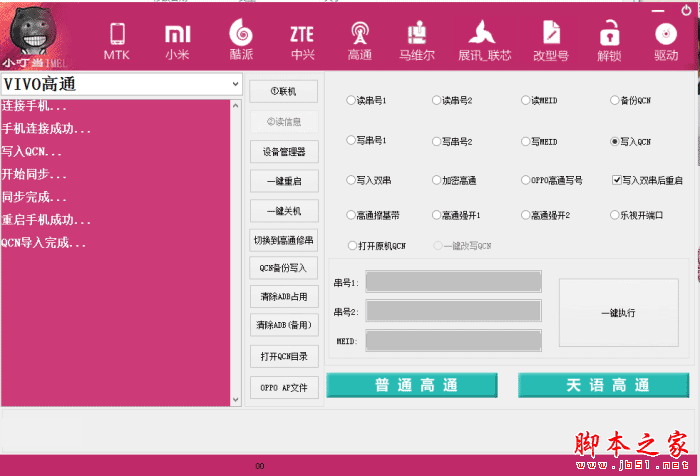Screen dimensions: 700x476
Task: Open the 酷派 swirl icon
Action: pyautogui.click(x=241, y=40)
